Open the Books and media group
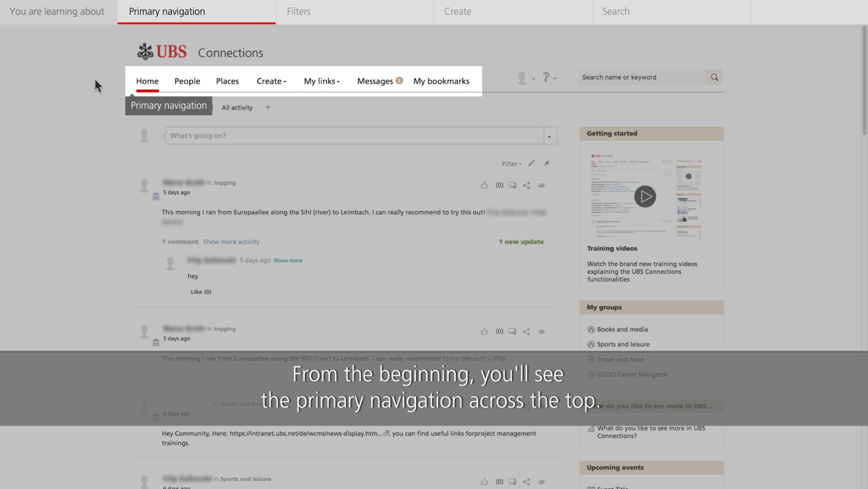Image resolution: width=868 pixels, height=489 pixels. pyautogui.click(x=622, y=329)
